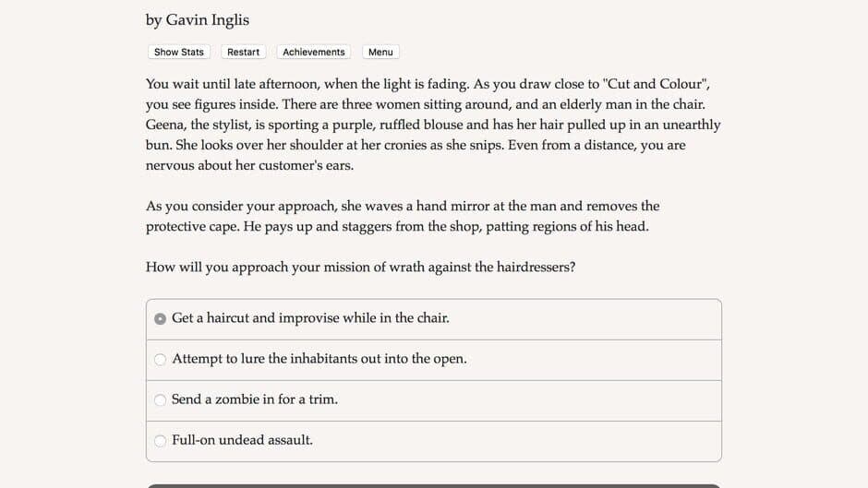Select the radio button for getting a haircut

161,318
